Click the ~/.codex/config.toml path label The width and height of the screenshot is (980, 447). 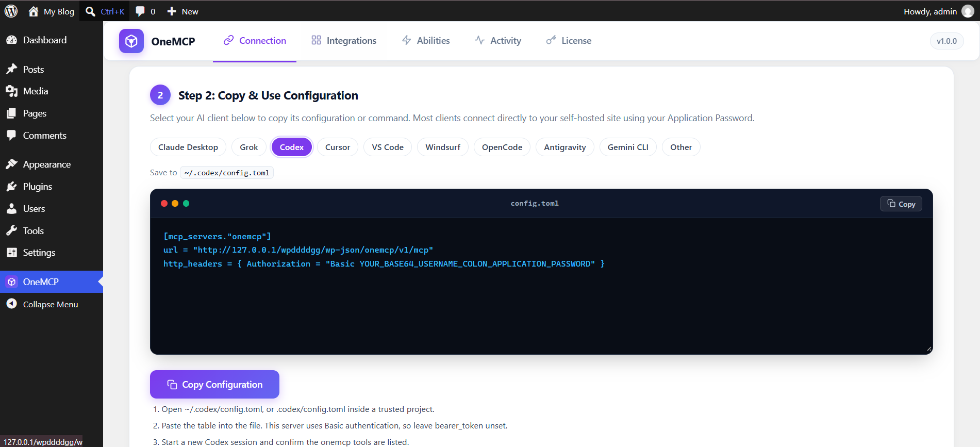(227, 173)
